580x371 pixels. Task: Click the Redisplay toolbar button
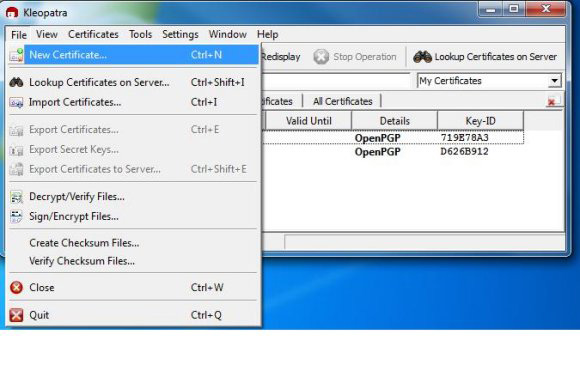tap(281, 57)
